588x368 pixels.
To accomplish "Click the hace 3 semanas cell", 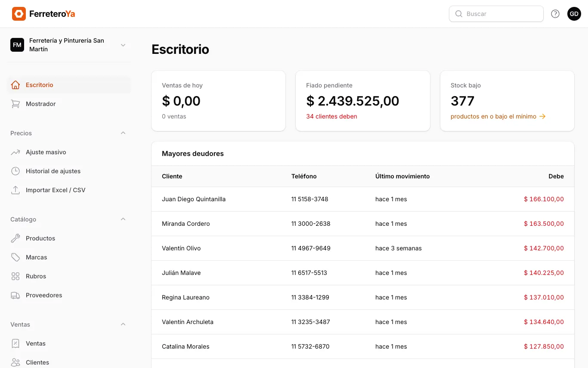I will click(399, 248).
